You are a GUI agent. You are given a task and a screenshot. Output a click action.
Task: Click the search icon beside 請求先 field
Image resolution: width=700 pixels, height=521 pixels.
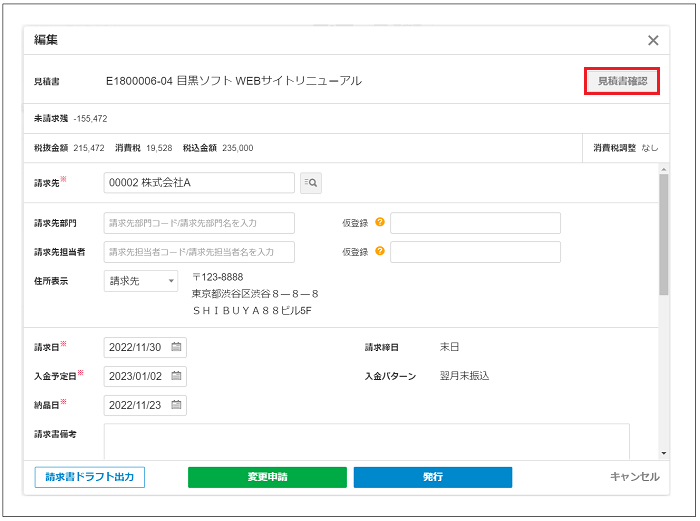[x=311, y=183]
